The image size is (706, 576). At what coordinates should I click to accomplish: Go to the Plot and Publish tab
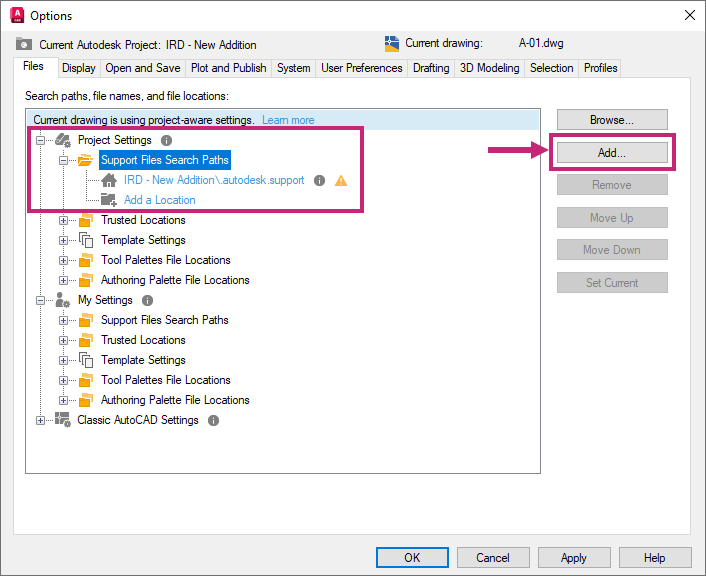(x=228, y=68)
